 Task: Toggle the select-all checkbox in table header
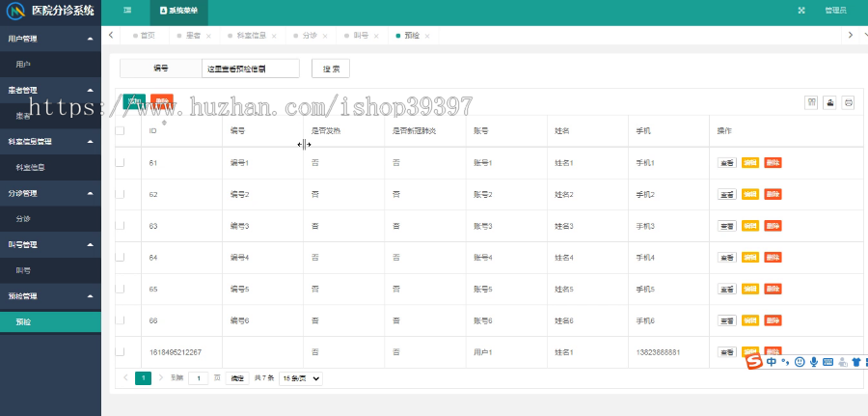pyautogui.click(x=120, y=130)
